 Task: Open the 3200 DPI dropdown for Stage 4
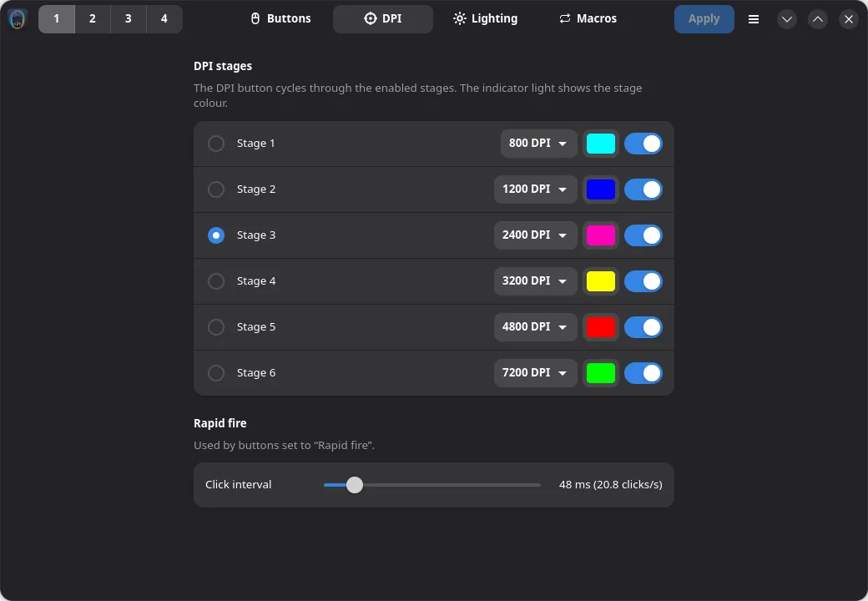[x=535, y=281]
